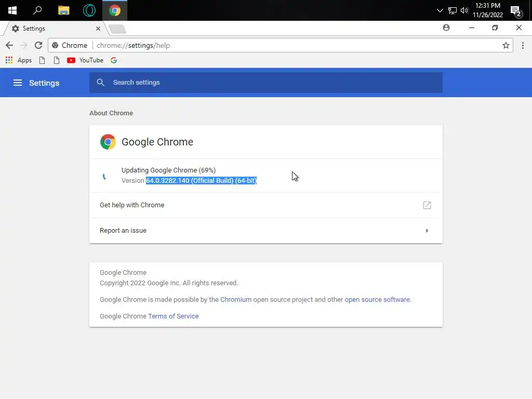Screen dimensions: 532x399
Task: Open the Settings hamburger menu
Action: tap(18, 83)
